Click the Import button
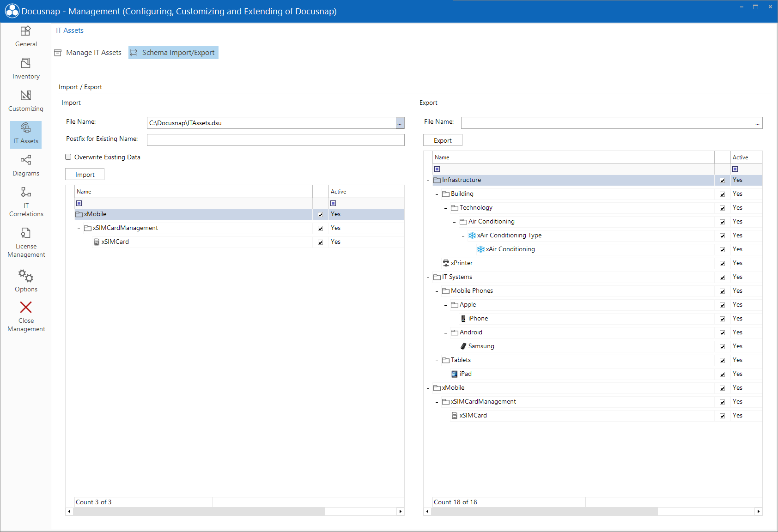 click(x=85, y=174)
